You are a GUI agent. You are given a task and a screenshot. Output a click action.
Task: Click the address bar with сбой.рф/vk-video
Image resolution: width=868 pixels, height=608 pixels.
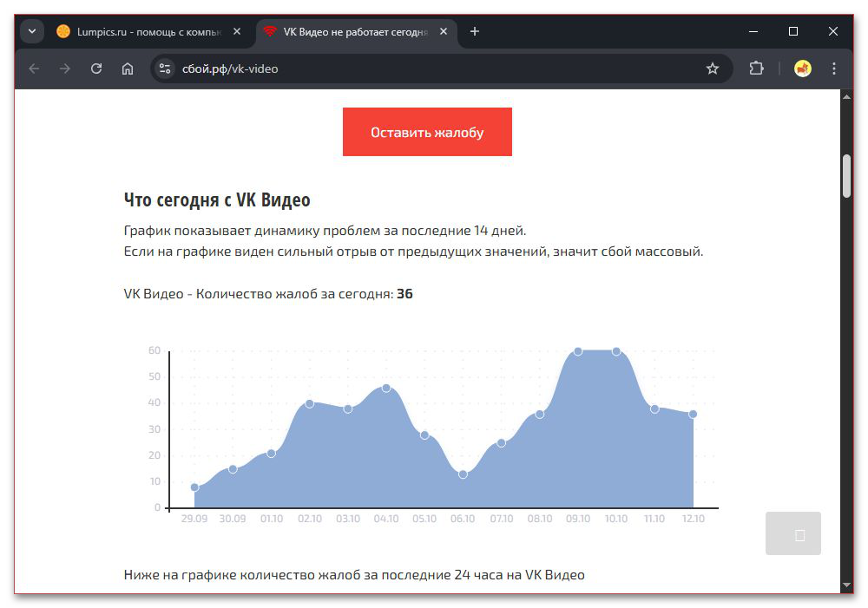441,69
